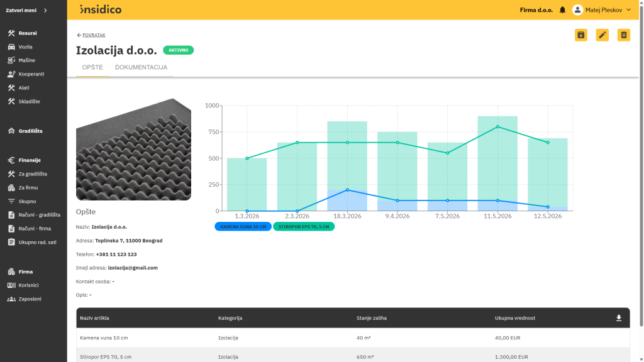Go back via the Povratak link

point(91,35)
